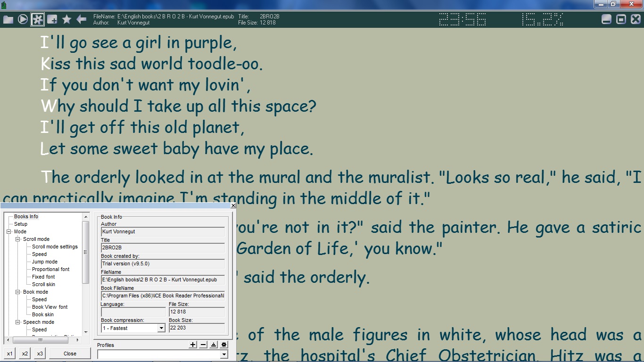The width and height of the screenshot is (644, 362).
Task: Click the add-book plus icon in toolbar
Action: pos(52,19)
